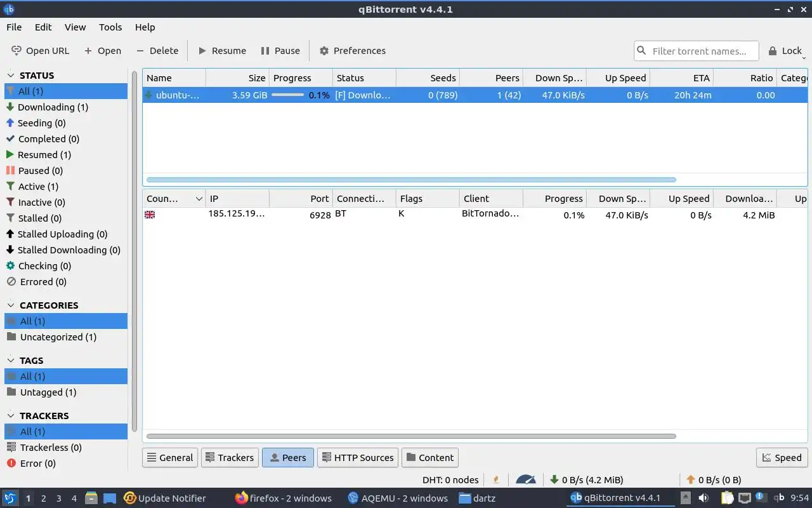The width and height of the screenshot is (812, 508).
Task: Lock the qBittorrent UI with Lock button
Action: coord(785,51)
